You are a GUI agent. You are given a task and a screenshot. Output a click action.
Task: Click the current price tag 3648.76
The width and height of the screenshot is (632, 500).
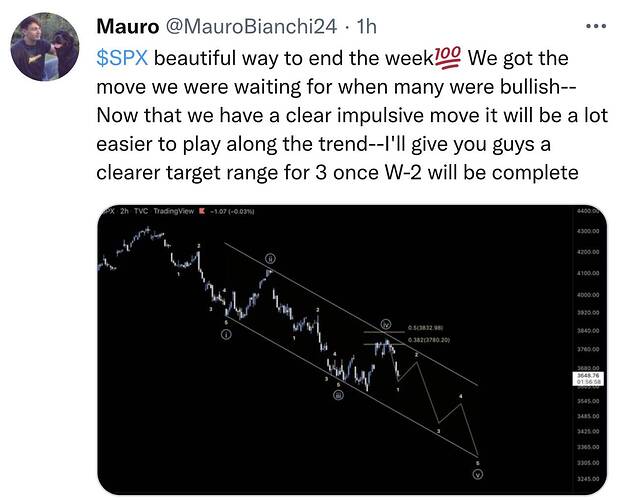click(x=588, y=376)
